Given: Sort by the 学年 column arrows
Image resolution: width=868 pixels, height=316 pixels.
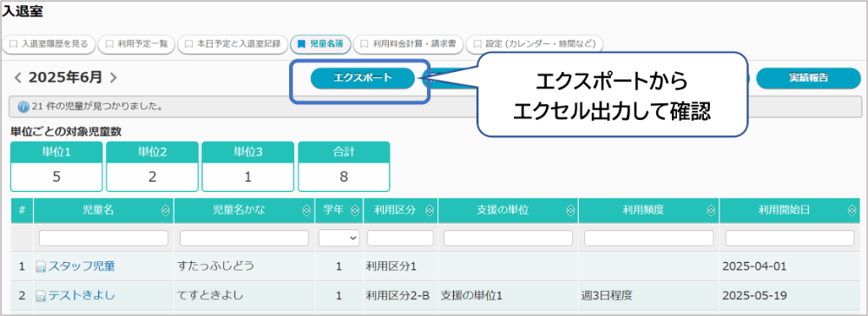Looking at the screenshot, I should 354,210.
